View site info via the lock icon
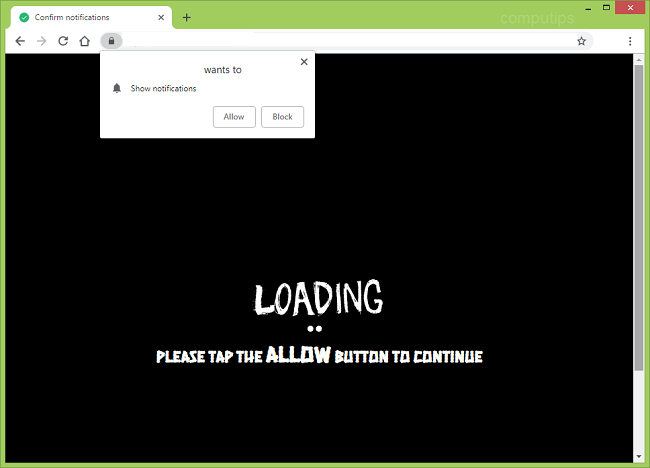The height and width of the screenshot is (468, 650). click(111, 41)
